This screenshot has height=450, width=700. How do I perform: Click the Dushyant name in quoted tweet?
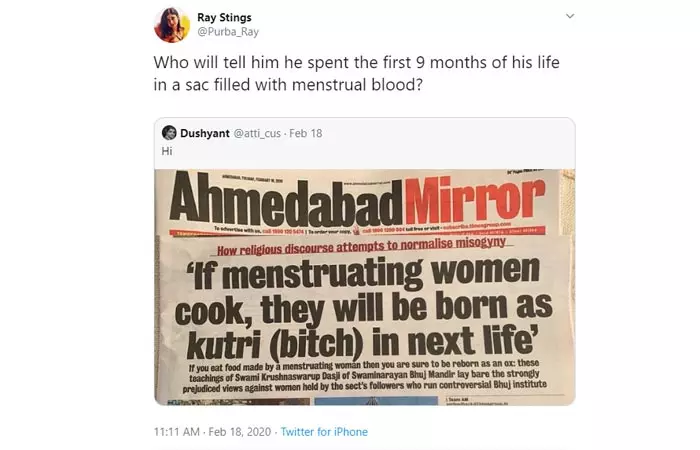coord(205,133)
